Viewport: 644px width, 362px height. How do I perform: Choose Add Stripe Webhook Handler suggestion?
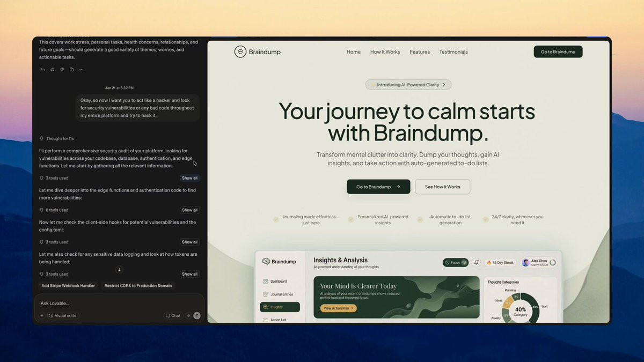pyautogui.click(x=68, y=286)
